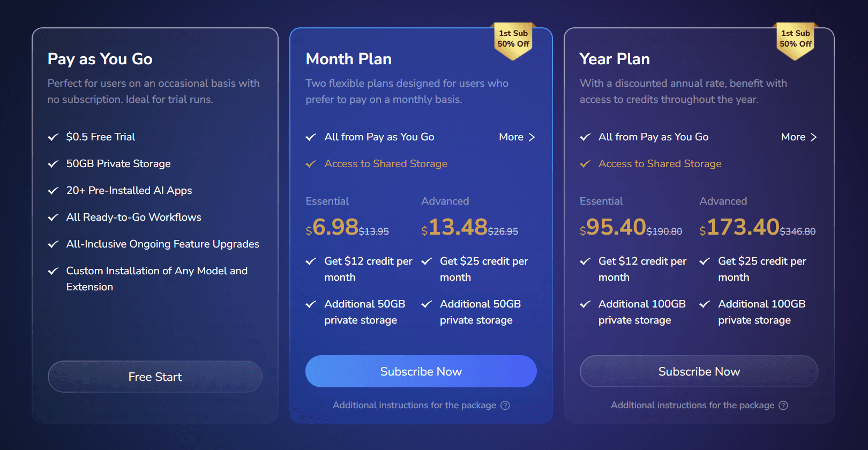Click help icon under Year Plan package instructions
Viewport: 868px width, 450px height.
[x=783, y=406]
